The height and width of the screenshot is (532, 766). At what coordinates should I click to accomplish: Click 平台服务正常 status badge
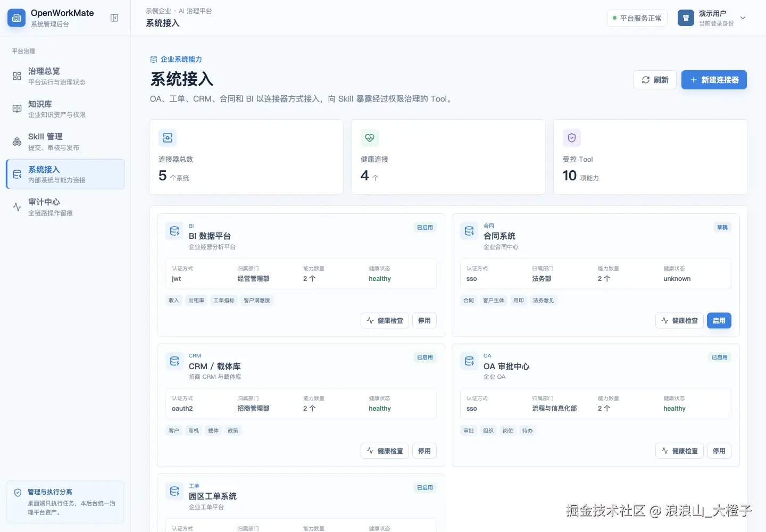637,18
